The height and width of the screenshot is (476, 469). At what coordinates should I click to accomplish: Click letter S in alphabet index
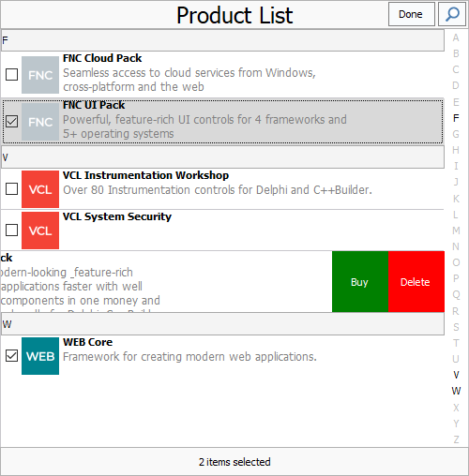(456, 327)
